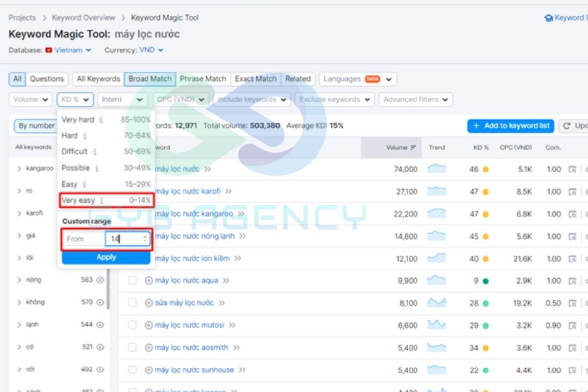The width and height of the screenshot is (588, 392).
Task: Toggle eye icon for có group
Action: [100, 347]
